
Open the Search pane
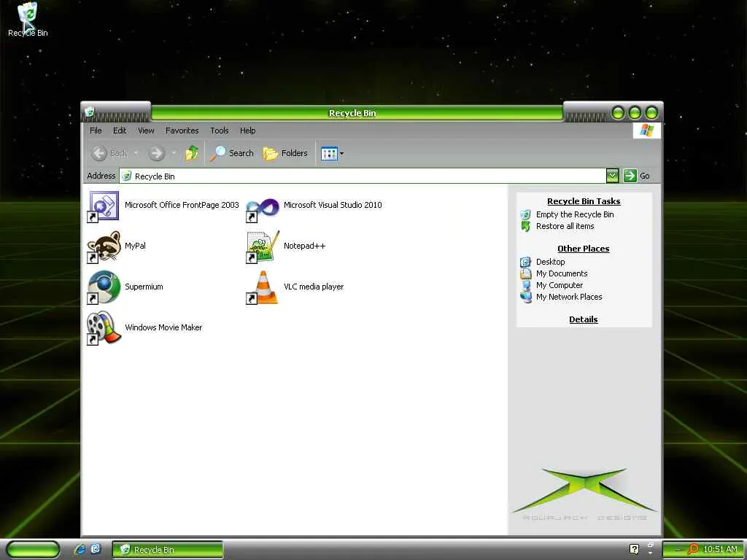click(231, 153)
